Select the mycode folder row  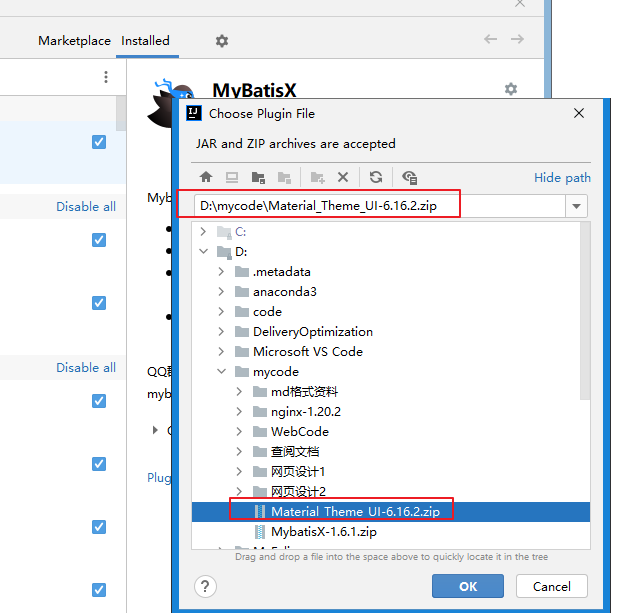tap(391, 371)
